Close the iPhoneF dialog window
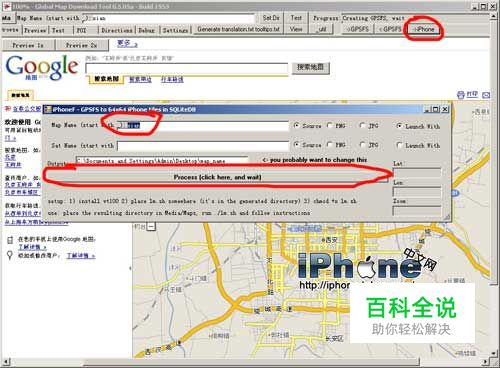Image resolution: width=500 pixels, height=368 pixels. tap(445, 109)
